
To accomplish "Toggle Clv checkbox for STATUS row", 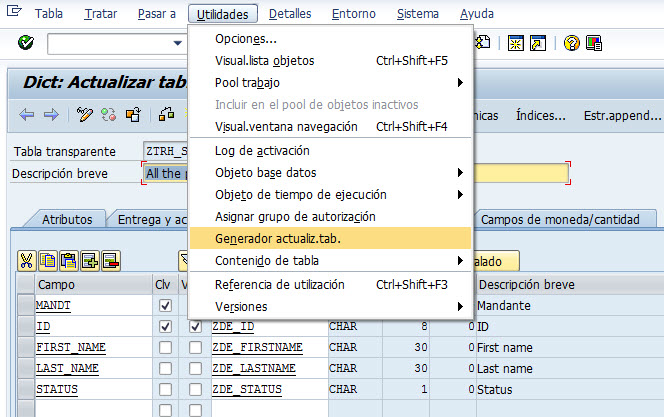I will click(165, 389).
